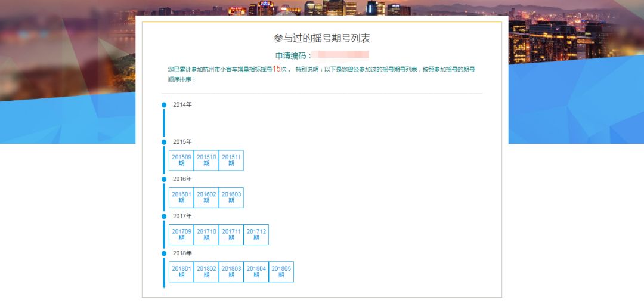Select the 201602期 period box
This screenshot has width=644, height=303.
pyautogui.click(x=206, y=197)
